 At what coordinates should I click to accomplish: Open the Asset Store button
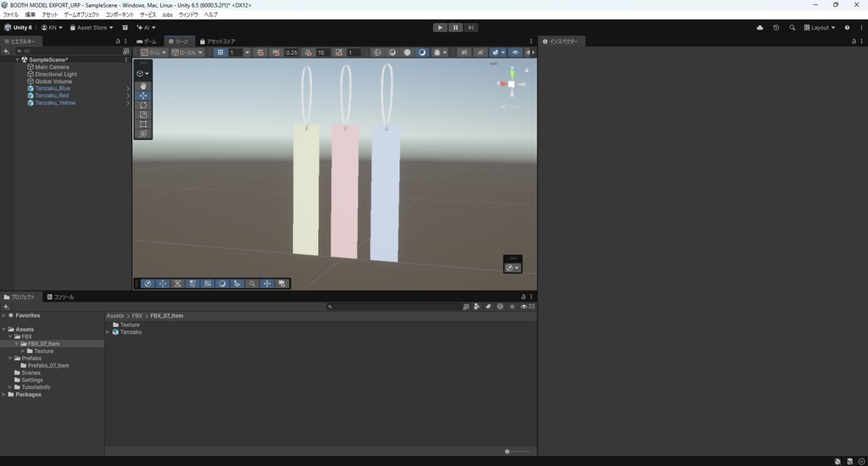pyautogui.click(x=92, y=28)
